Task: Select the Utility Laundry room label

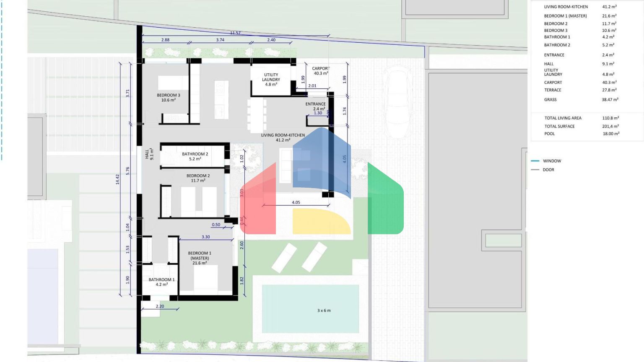Action: [x=271, y=80]
